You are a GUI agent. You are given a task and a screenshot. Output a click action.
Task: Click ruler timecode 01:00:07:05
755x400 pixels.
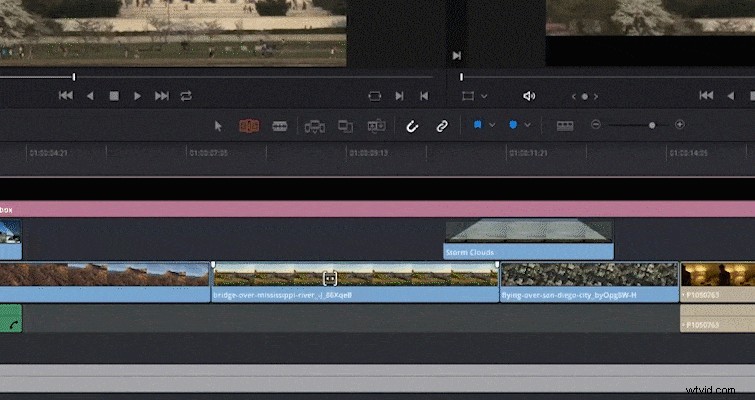point(209,153)
